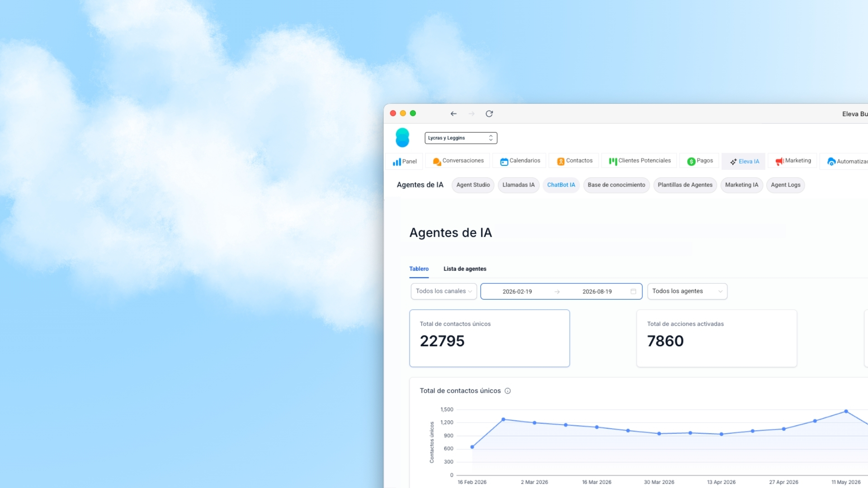Open Clientes Potenciales tab
Image resolution: width=868 pixels, height=488 pixels.
pyautogui.click(x=639, y=161)
